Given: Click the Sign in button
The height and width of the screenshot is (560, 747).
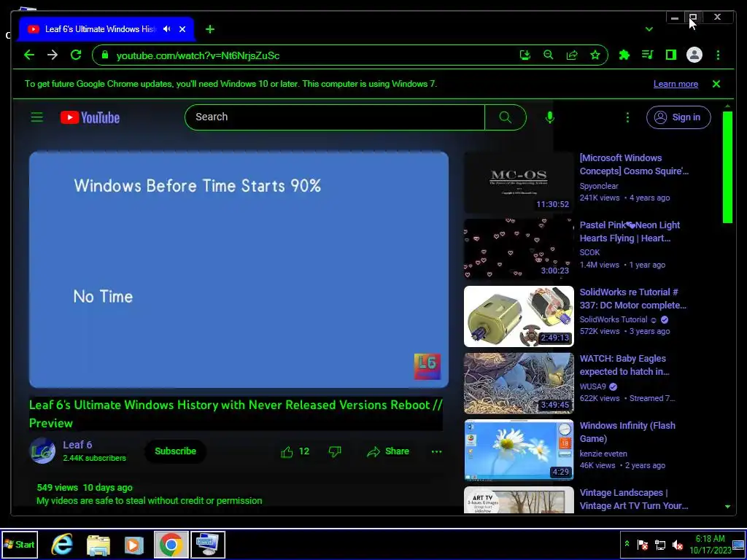Looking at the screenshot, I should 678,117.
